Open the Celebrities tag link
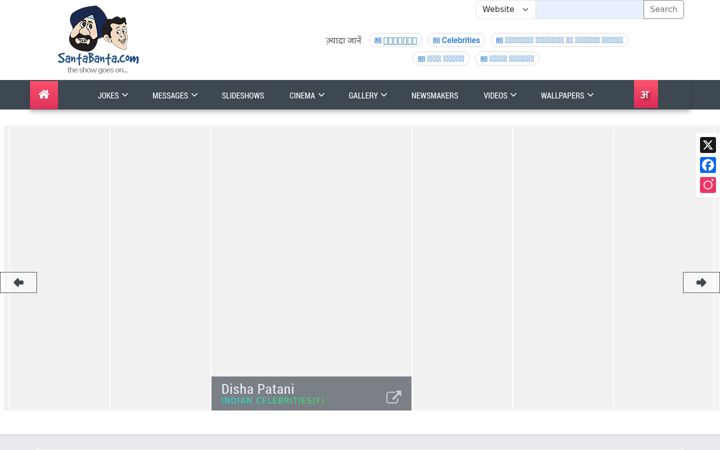The width and height of the screenshot is (720, 450). coord(456,40)
